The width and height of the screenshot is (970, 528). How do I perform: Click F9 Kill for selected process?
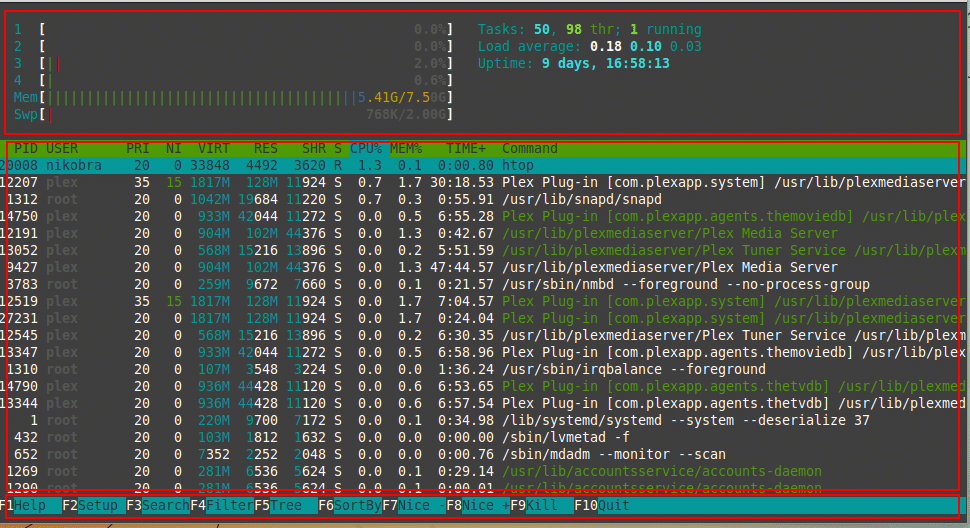click(x=541, y=505)
